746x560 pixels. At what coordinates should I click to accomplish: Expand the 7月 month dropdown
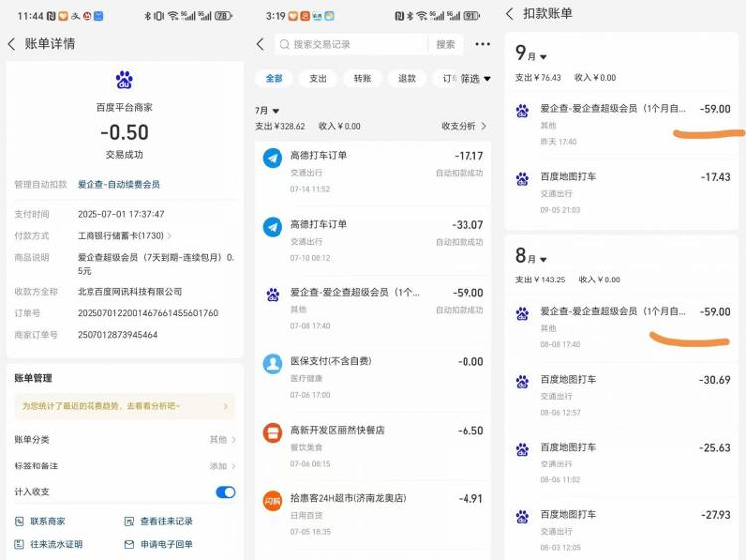(x=269, y=111)
